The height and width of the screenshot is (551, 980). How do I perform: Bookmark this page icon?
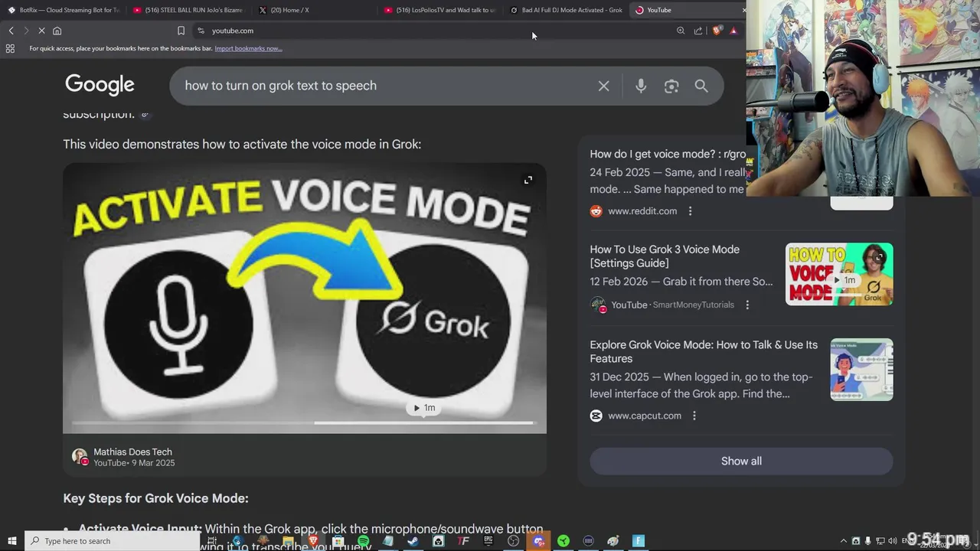(181, 31)
